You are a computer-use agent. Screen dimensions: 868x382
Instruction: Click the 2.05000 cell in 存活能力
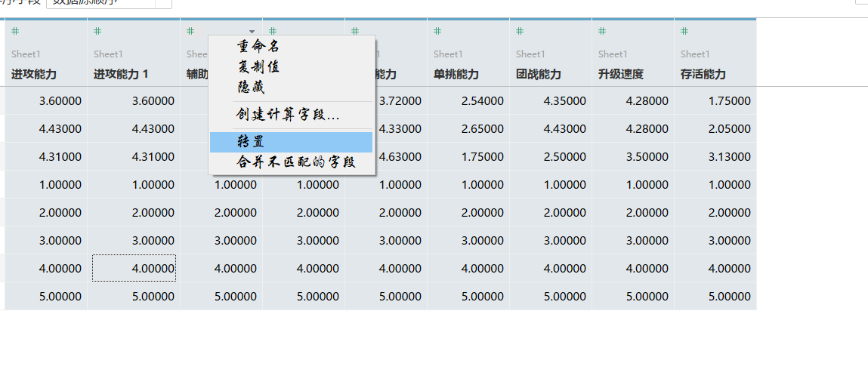click(715, 129)
